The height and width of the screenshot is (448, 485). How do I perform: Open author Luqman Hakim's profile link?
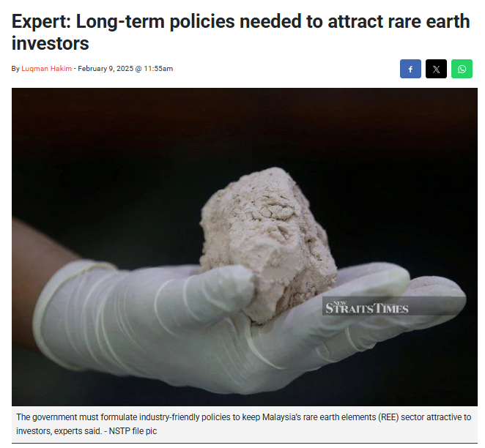point(46,69)
